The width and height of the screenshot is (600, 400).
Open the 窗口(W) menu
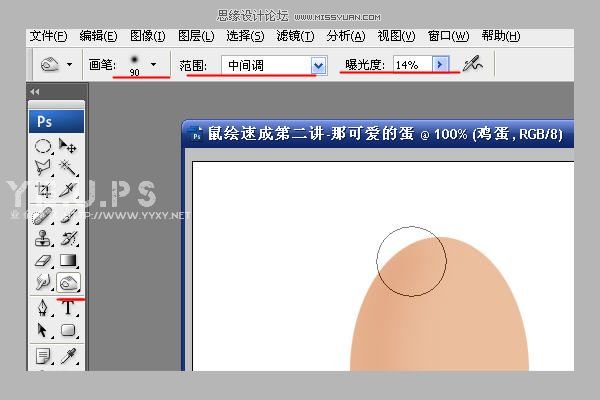pos(448,36)
